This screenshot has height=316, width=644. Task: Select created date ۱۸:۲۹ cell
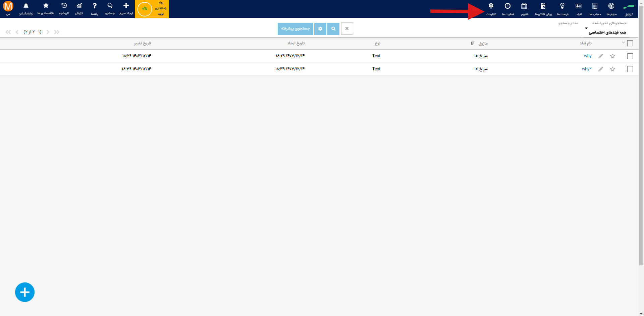point(290,56)
